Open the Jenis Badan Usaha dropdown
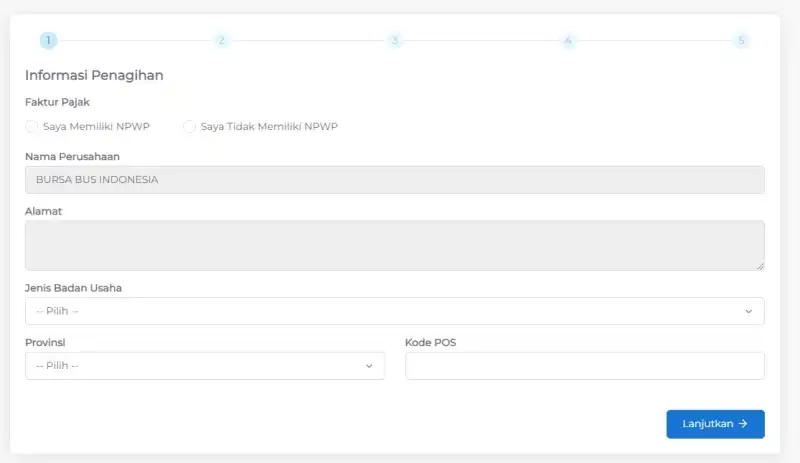The height and width of the screenshot is (463, 800). click(394, 311)
